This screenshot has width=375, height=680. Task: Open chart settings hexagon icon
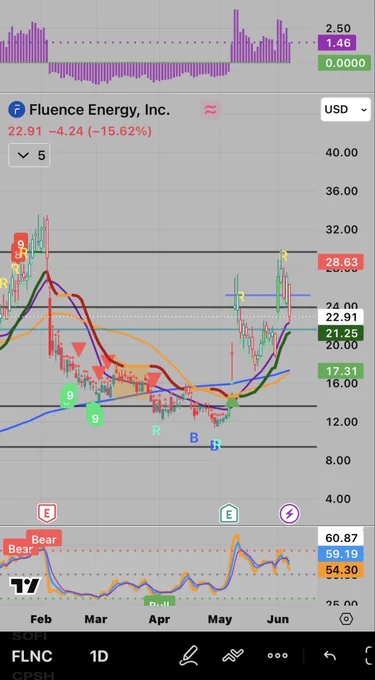click(x=346, y=619)
